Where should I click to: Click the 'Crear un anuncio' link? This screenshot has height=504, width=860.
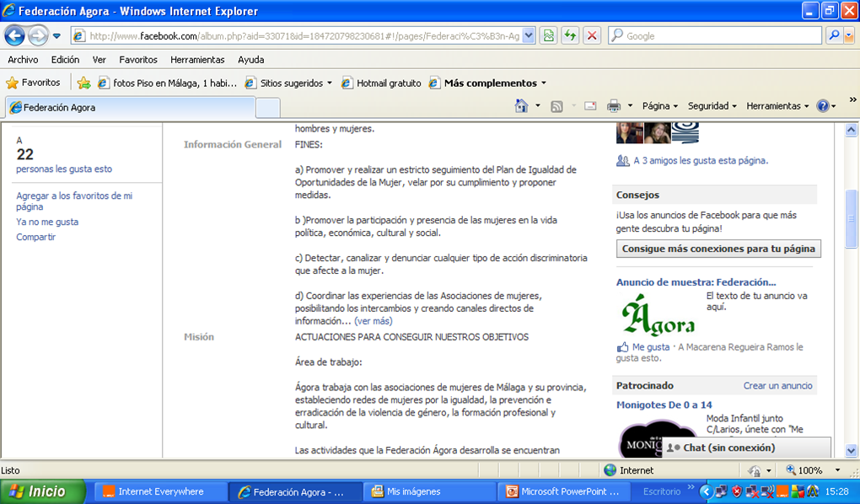777,385
